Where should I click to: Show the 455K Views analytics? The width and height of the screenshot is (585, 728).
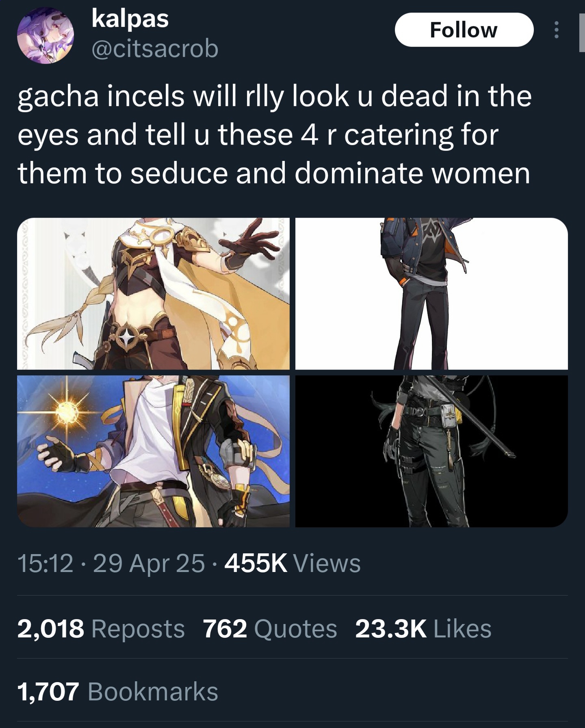(292, 563)
